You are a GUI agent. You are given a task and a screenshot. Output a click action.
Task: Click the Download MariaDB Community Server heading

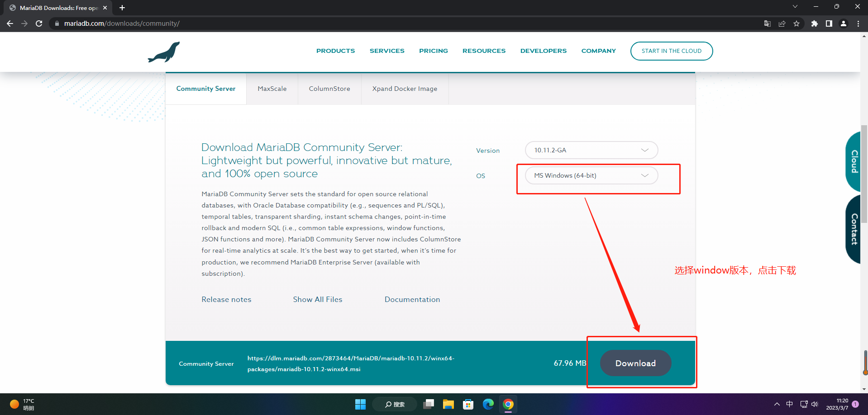click(x=327, y=160)
